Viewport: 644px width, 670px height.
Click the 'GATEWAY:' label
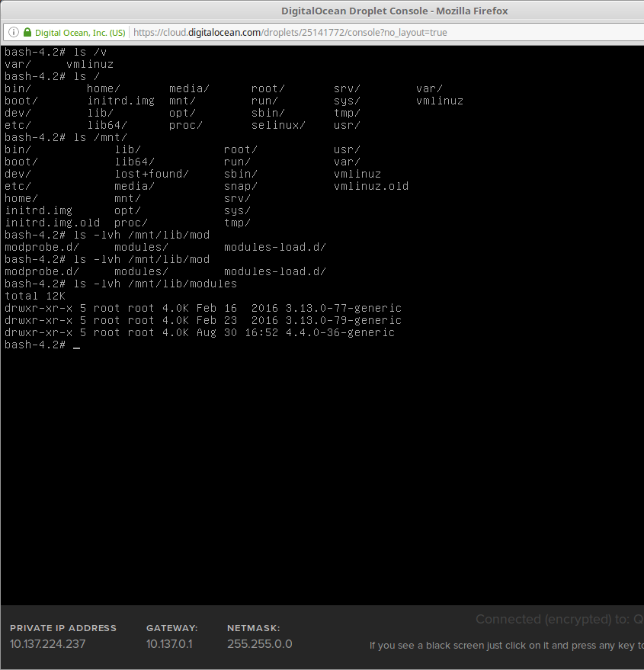coord(171,628)
